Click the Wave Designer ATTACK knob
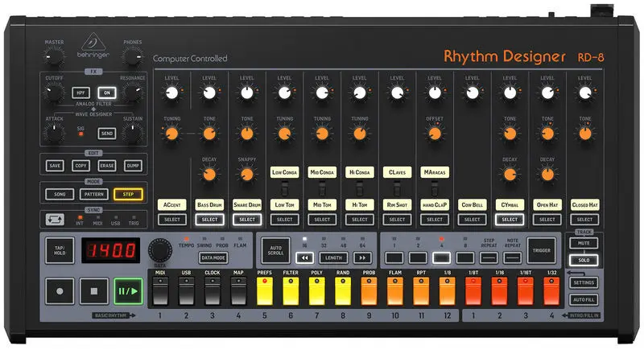Viewport: 644px width, 350px height. [54, 134]
